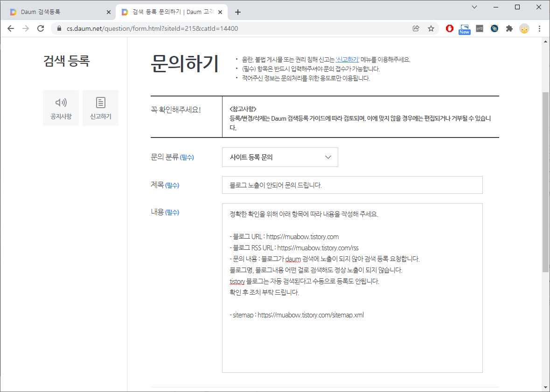Minimize the Chrome window
The height and width of the screenshot is (392, 550).
[x=496, y=7]
